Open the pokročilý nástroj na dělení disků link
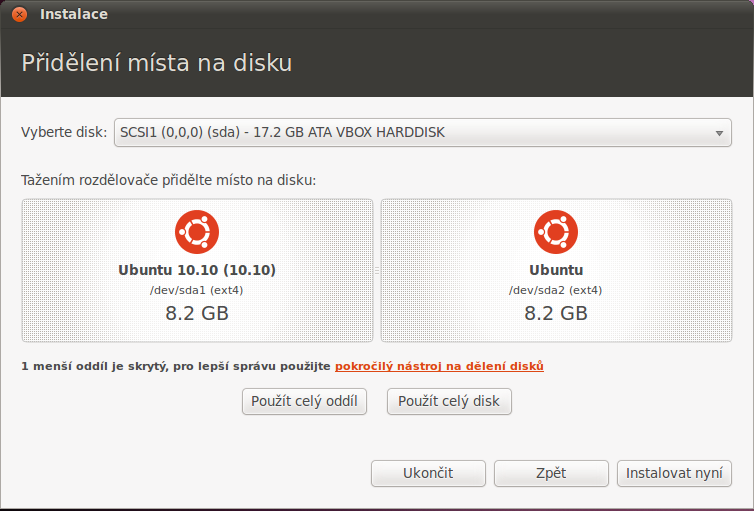The image size is (754, 511). click(x=439, y=366)
